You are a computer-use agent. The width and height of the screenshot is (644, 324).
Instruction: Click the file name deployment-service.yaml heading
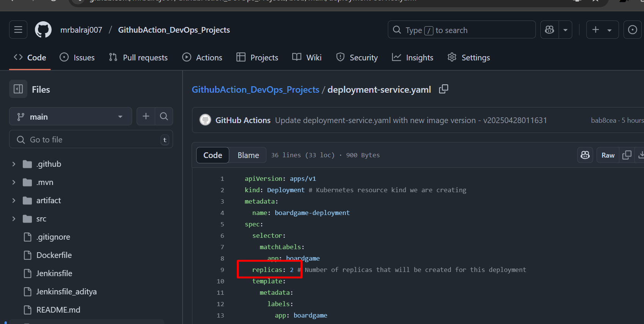[379, 89]
